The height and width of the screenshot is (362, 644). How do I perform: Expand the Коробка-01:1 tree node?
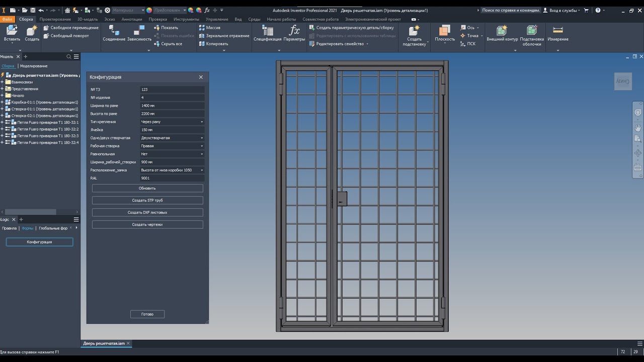pyautogui.click(x=2, y=102)
